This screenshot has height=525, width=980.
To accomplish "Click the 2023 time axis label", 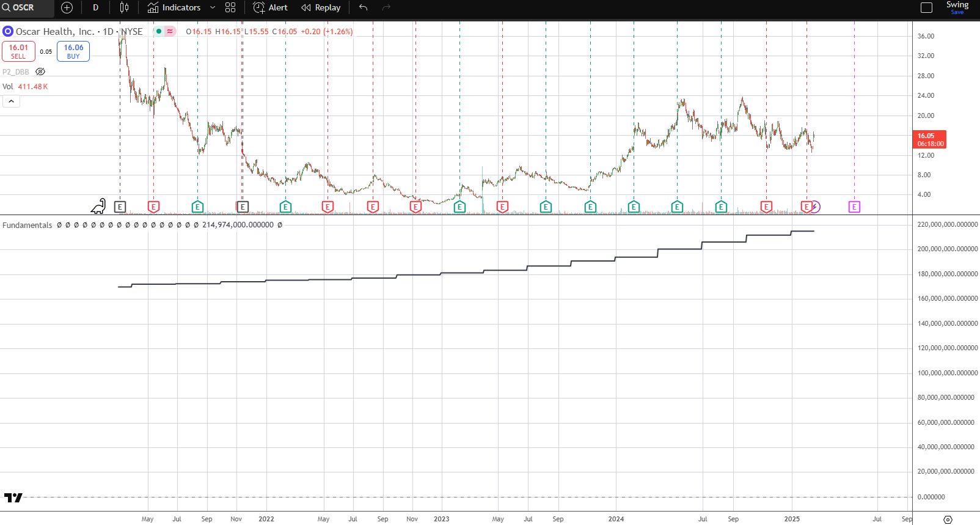I will (x=441, y=519).
